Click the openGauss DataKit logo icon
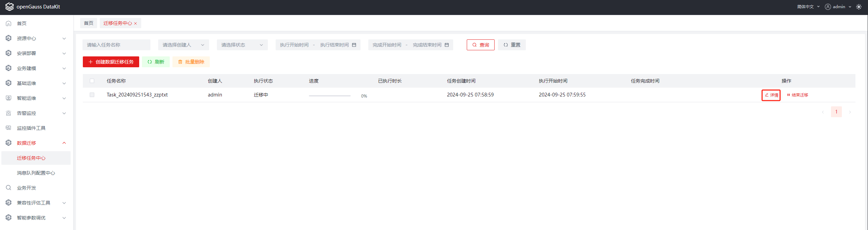The image size is (868, 230). coord(10,7)
